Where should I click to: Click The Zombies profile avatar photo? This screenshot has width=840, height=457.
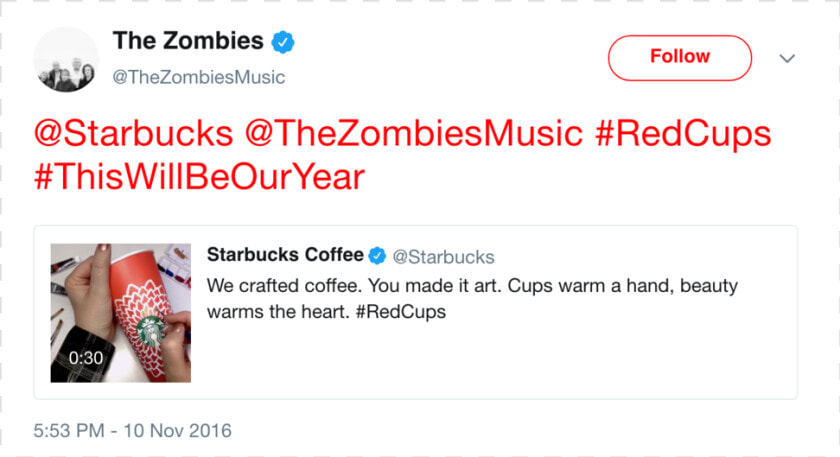66,59
